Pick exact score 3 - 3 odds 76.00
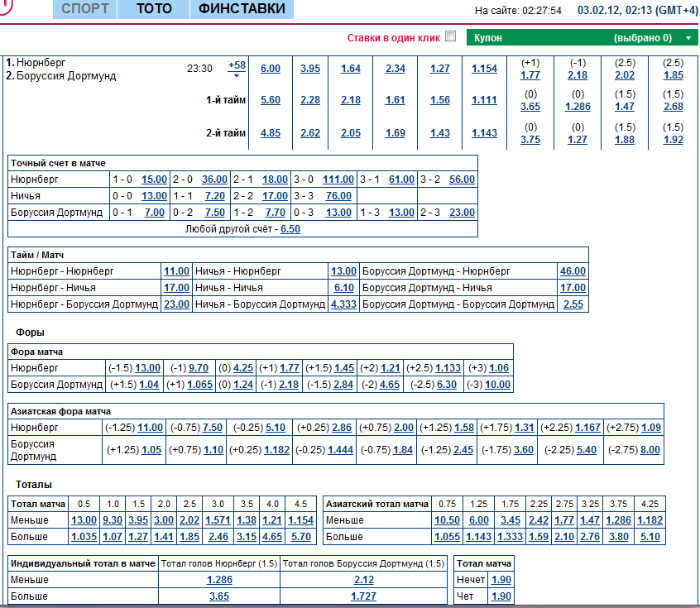The image size is (700, 608). [x=338, y=196]
